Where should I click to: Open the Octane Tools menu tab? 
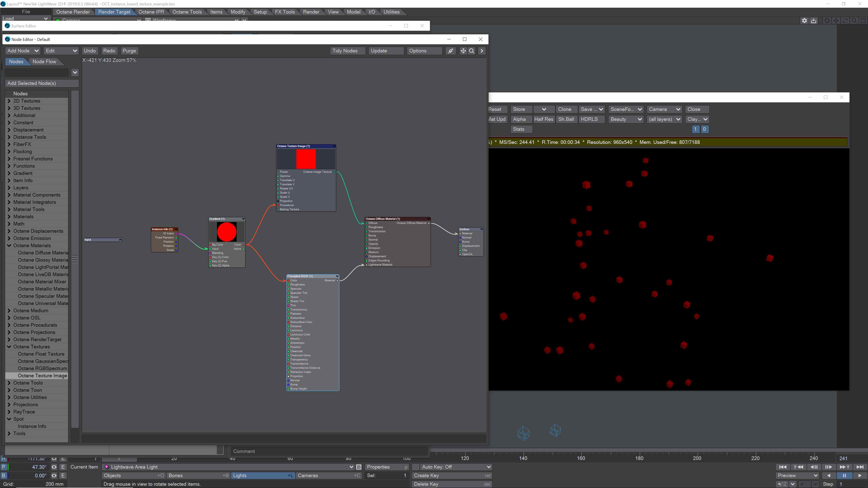click(187, 12)
